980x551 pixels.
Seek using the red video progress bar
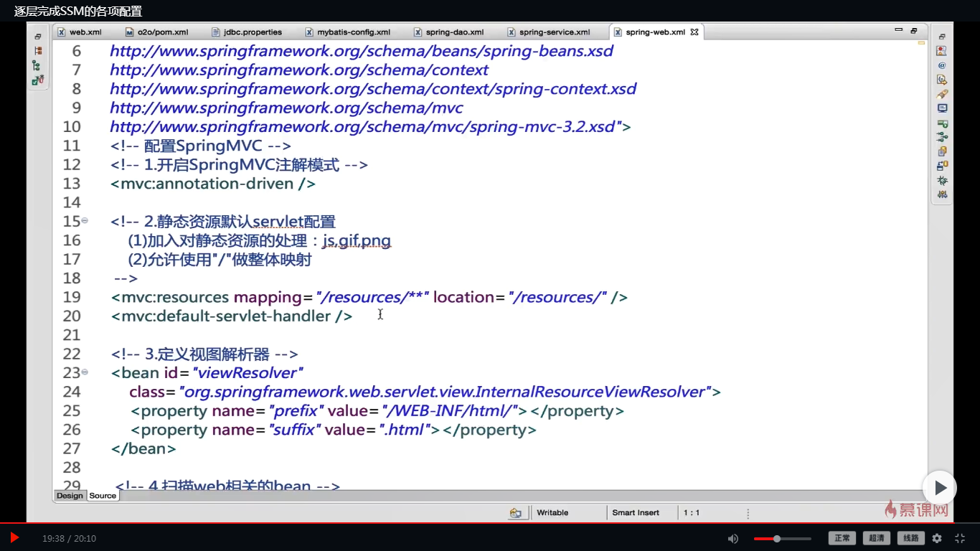pyautogui.click(x=490, y=523)
